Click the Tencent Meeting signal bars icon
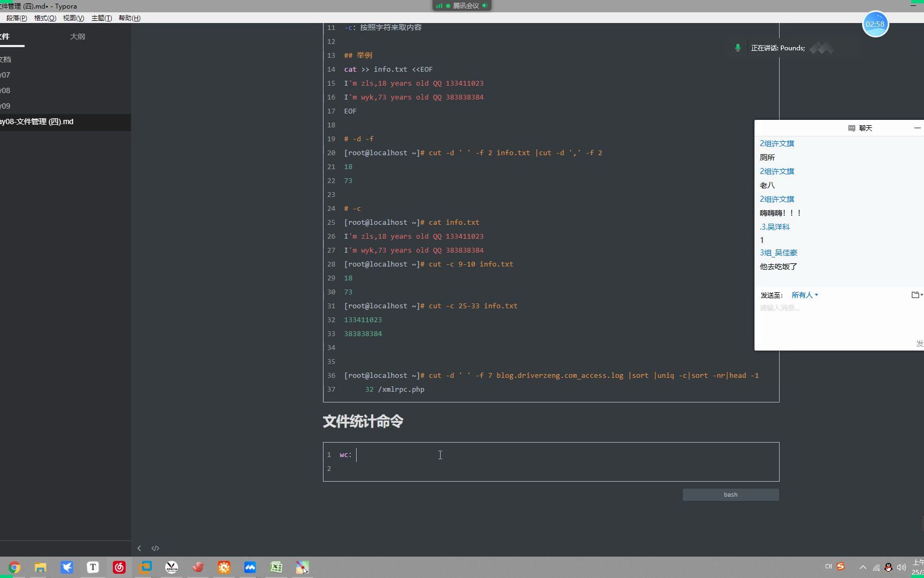 (439, 6)
